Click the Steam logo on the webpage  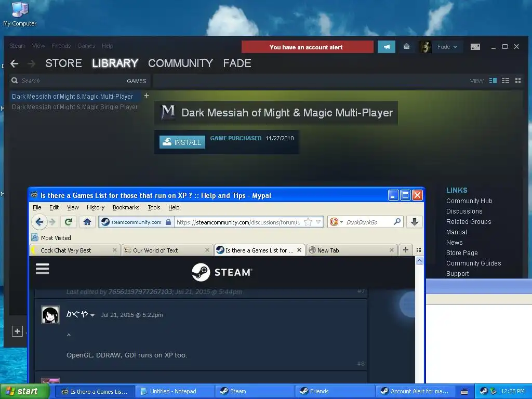point(222,272)
